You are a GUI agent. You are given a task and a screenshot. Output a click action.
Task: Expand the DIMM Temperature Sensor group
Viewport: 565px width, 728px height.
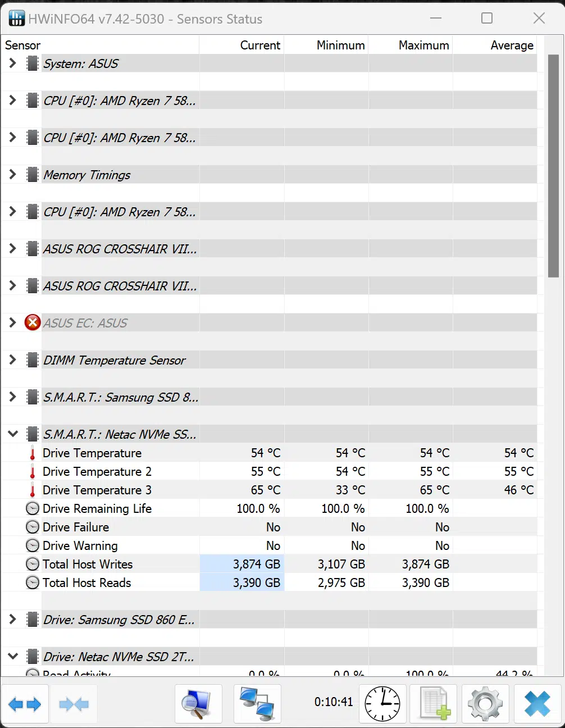coord(12,360)
